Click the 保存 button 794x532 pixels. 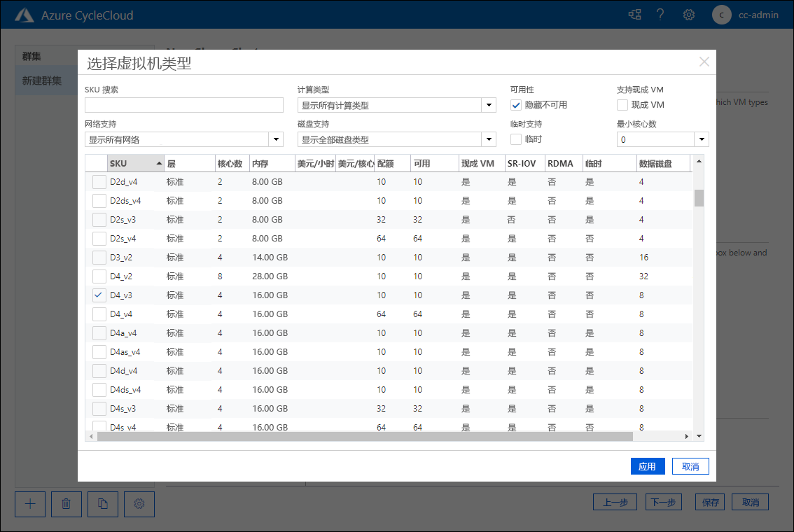[710, 502]
